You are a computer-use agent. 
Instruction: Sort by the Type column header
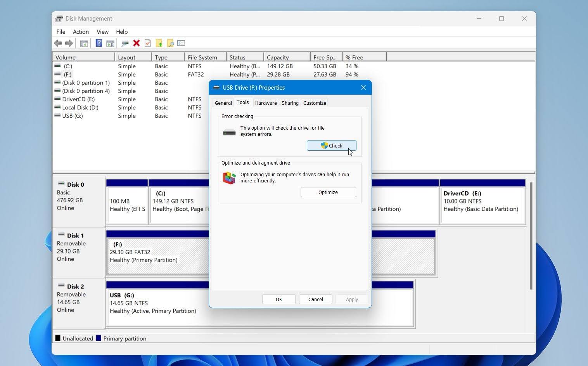pos(168,57)
